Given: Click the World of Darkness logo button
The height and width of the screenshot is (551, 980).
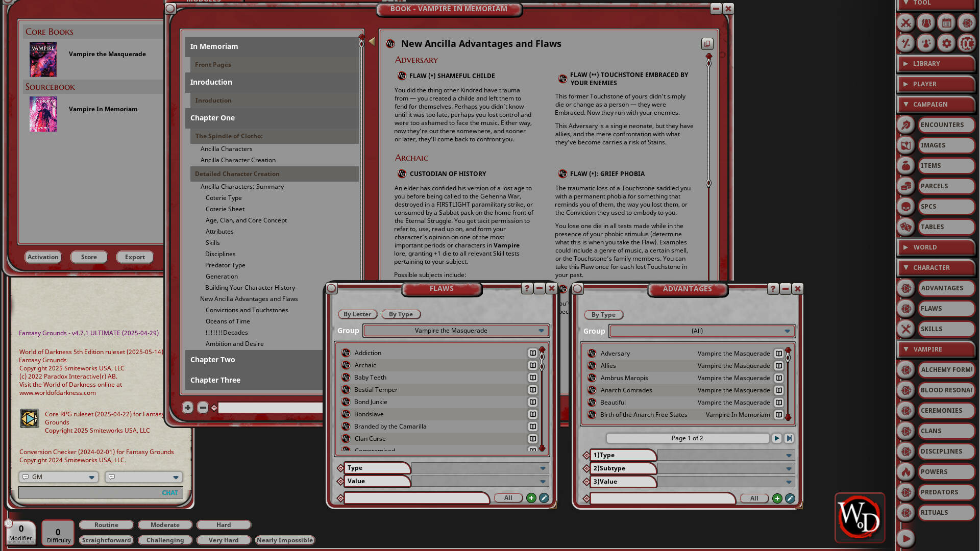Looking at the screenshot, I should coord(860,518).
